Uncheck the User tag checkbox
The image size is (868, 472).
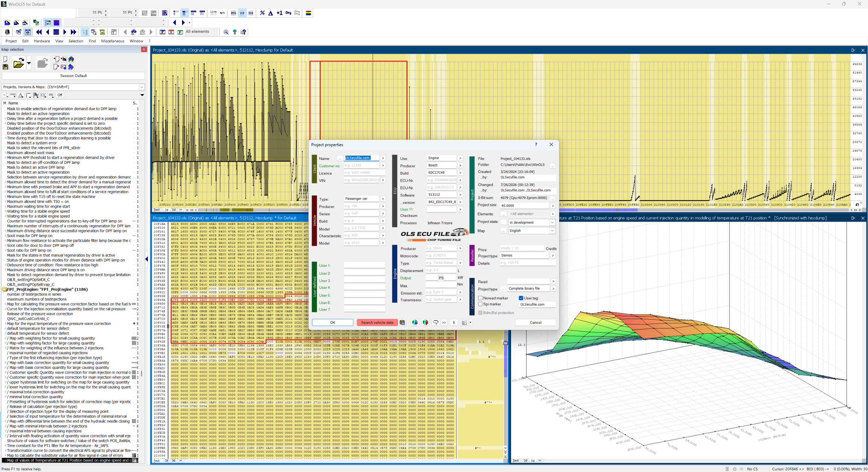pyautogui.click(x=521, y=298)
